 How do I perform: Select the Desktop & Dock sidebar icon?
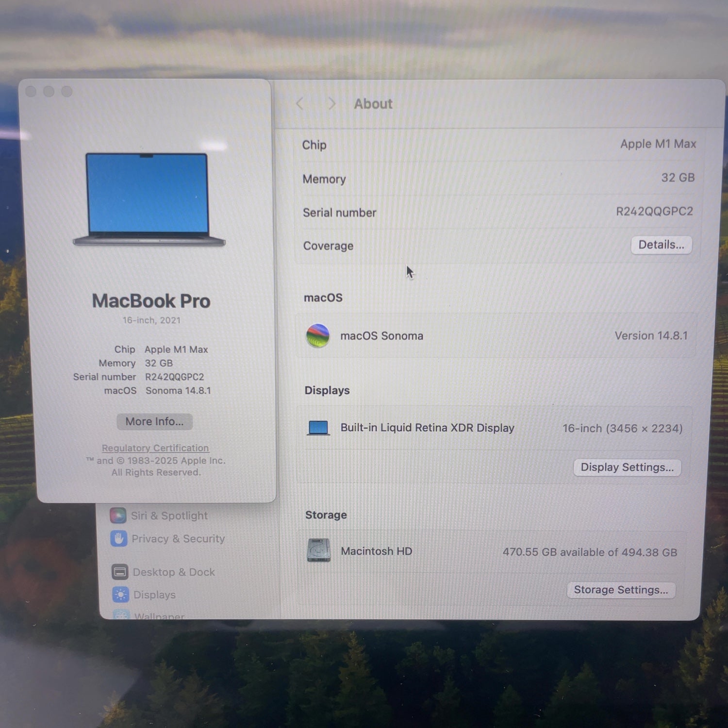(120, 572)
